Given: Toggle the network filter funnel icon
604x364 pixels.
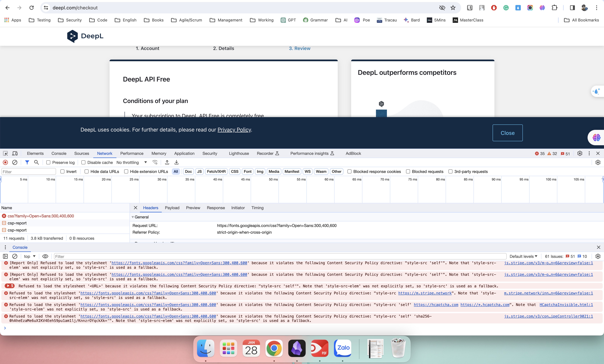Looking at the screenshot, I should (x=27, y=163).
